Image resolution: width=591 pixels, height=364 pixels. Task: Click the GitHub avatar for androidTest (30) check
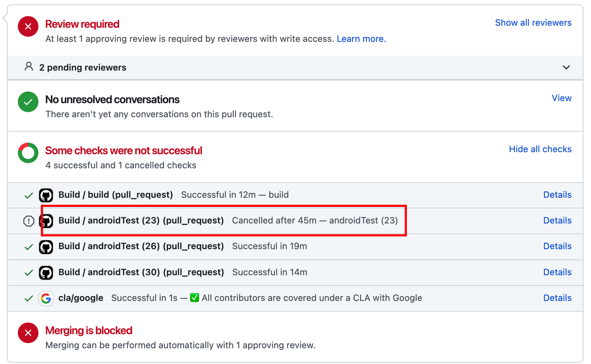46,273
